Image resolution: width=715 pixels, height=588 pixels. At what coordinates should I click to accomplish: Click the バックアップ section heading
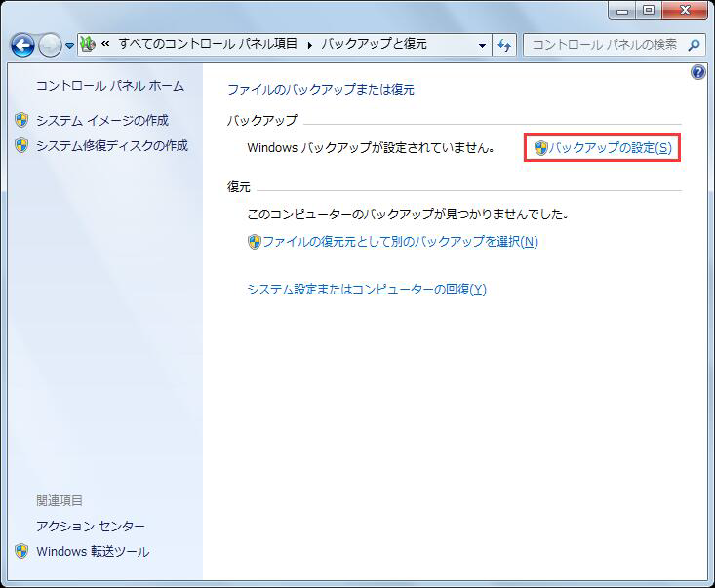coord(262,120)
